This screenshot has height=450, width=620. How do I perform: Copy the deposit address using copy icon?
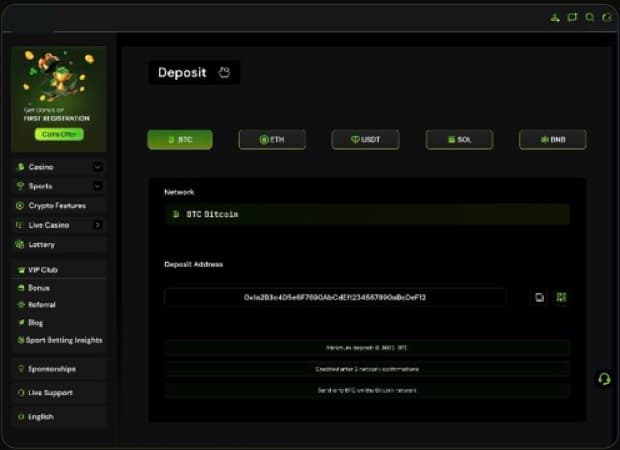click(x=539, y=297)
